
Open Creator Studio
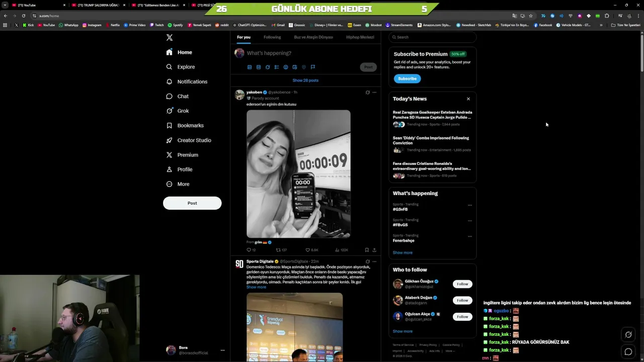coord(188,140)
